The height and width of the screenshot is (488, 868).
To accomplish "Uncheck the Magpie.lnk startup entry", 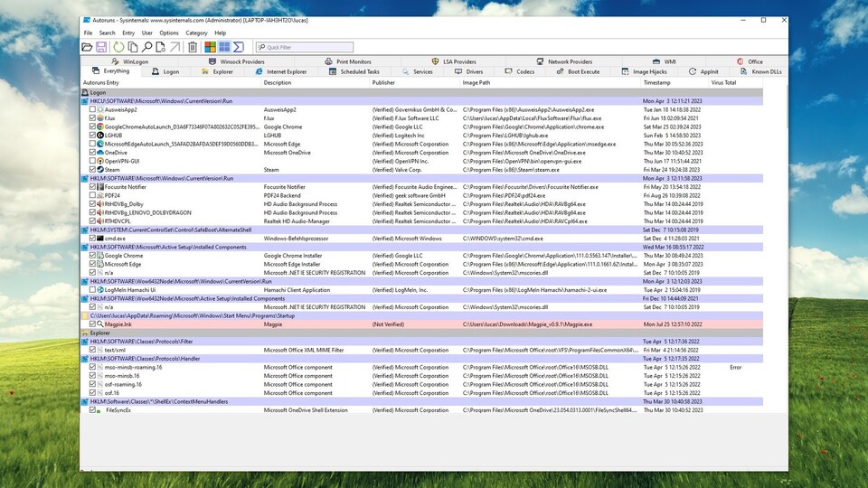I will coord(92,324).
